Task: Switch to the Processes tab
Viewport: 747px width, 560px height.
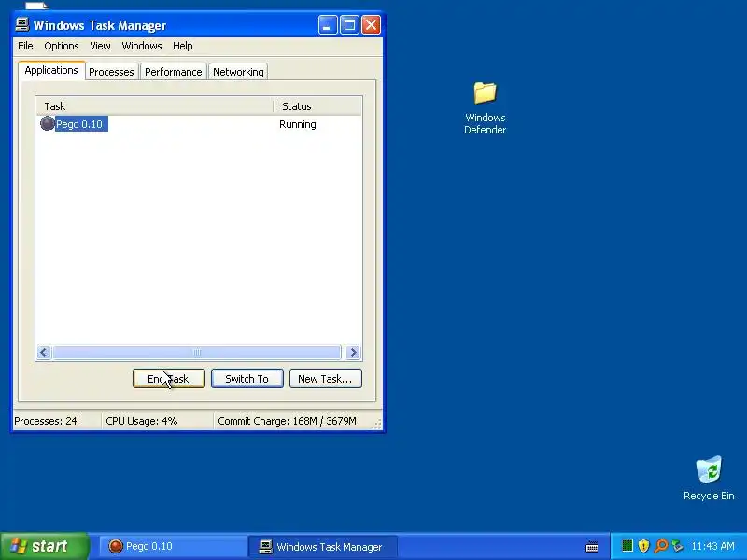Action: coord(111,72)
